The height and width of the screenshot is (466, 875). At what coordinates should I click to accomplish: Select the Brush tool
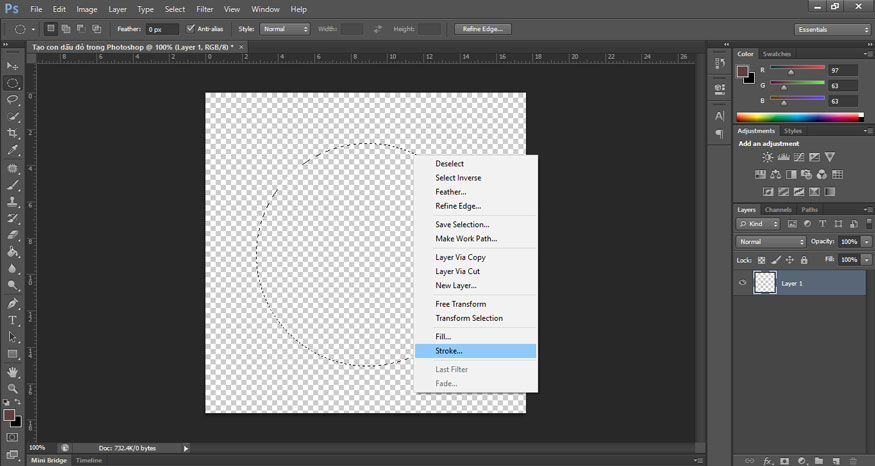pyautogui.click(x=12, y=185)
